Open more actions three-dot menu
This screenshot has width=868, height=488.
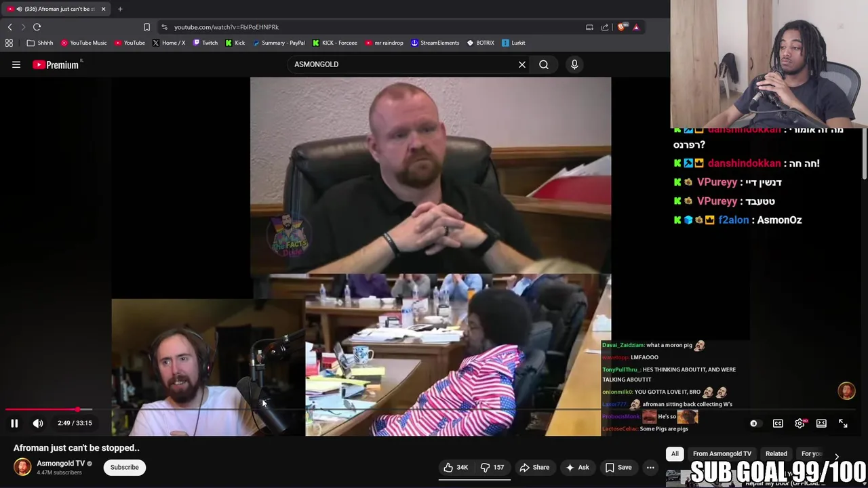tap(650, 467)
